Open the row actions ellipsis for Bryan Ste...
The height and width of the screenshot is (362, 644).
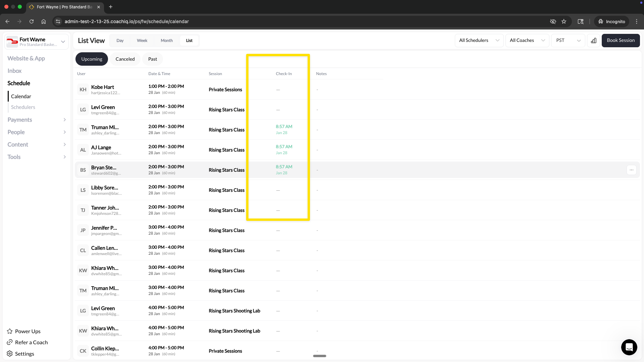632,170
